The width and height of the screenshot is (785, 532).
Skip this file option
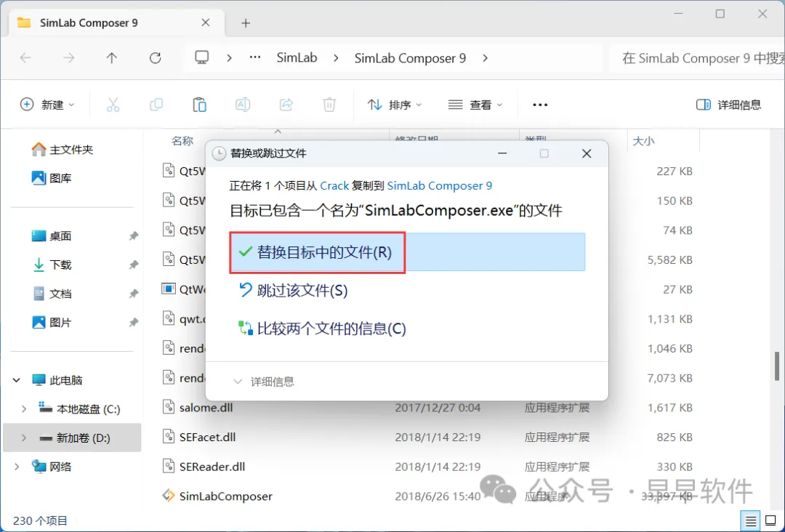[294, 290]
